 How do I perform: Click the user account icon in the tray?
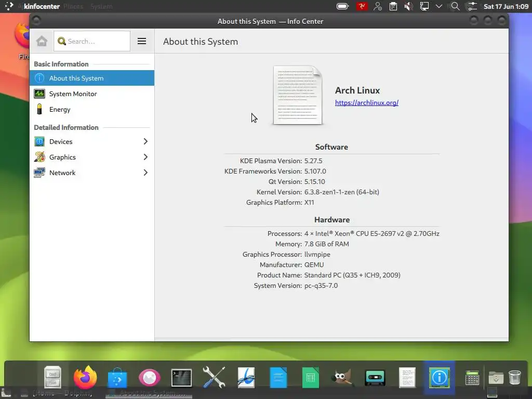378,6
